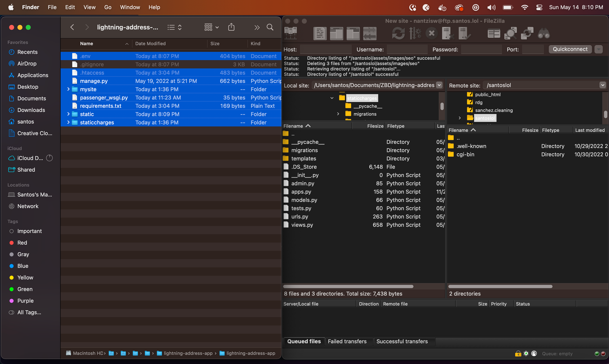
Task: Select the Failed transfers tab
Action: tap(347, 341)
